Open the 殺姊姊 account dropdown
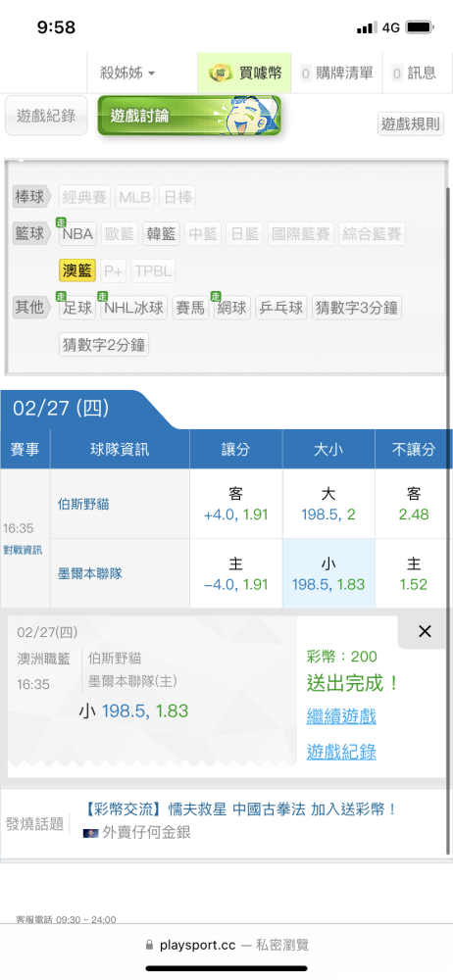Image resolution: width=453 pixels, height=980 pixels. pos(127,73)
